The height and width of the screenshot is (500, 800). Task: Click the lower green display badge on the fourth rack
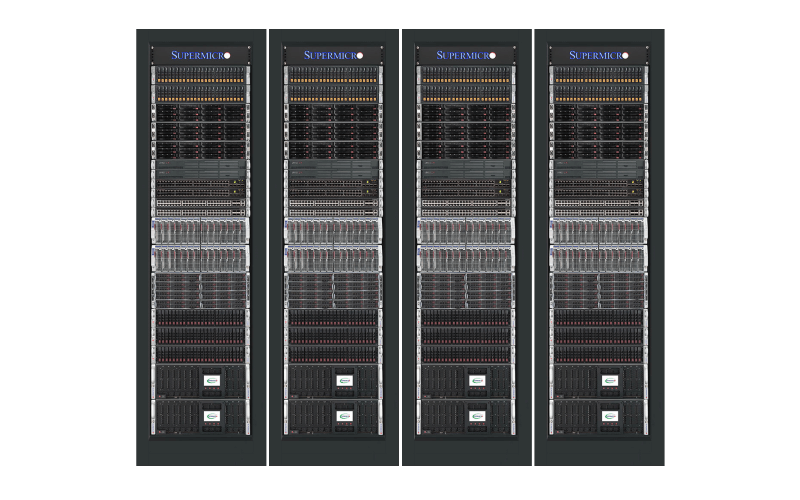click(x=610, y=415)
